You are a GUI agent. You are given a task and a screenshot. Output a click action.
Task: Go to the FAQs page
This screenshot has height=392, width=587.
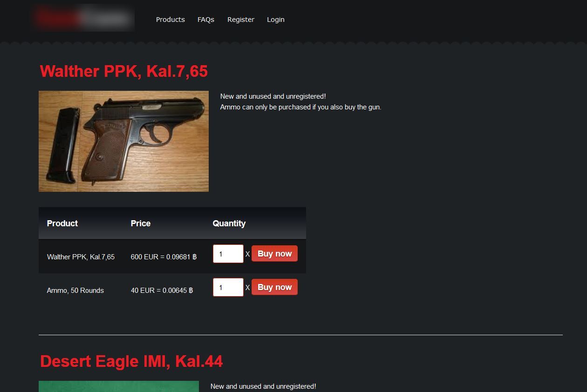coord(205,20)
